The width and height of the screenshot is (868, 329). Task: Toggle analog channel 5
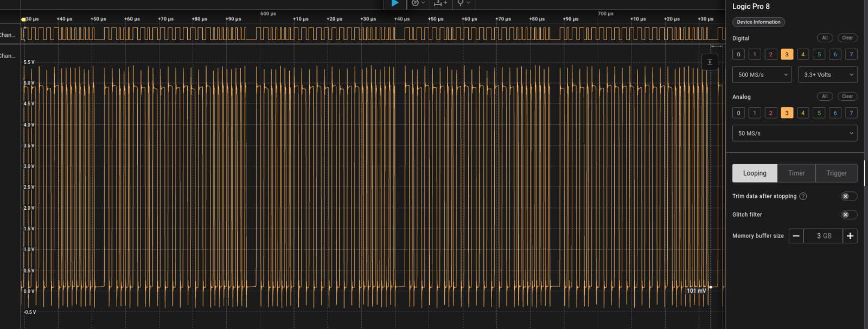coord(819,113)
